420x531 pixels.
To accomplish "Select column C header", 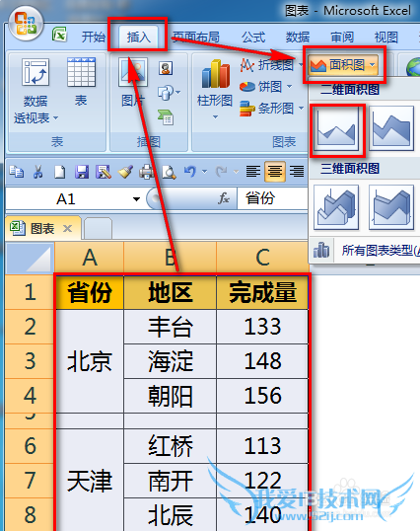I will point(262,258).
